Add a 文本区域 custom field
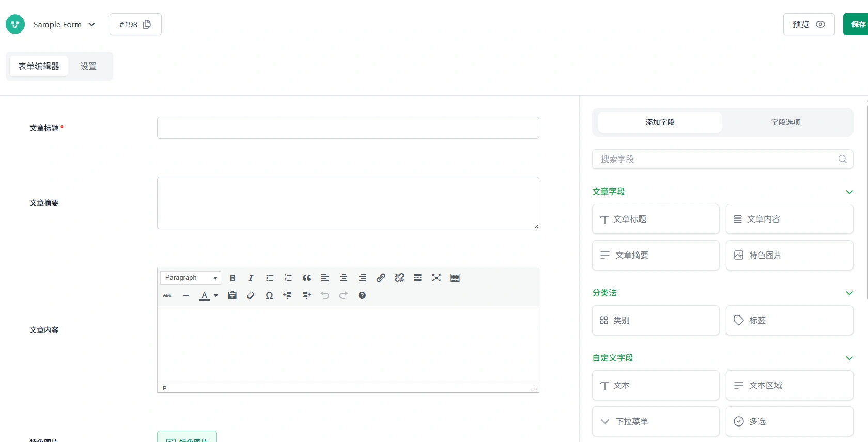This screenshot has height=442, width=868. (x=789, y=385)
